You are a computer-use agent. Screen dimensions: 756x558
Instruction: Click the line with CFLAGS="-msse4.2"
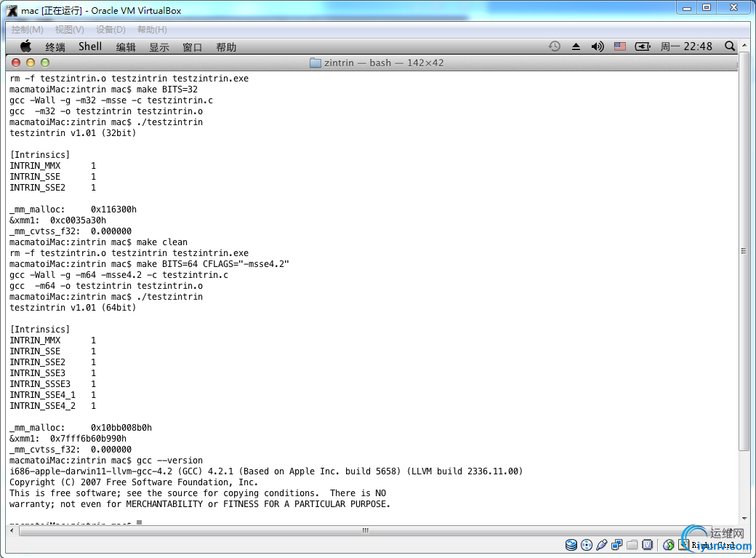pos(150,264)
